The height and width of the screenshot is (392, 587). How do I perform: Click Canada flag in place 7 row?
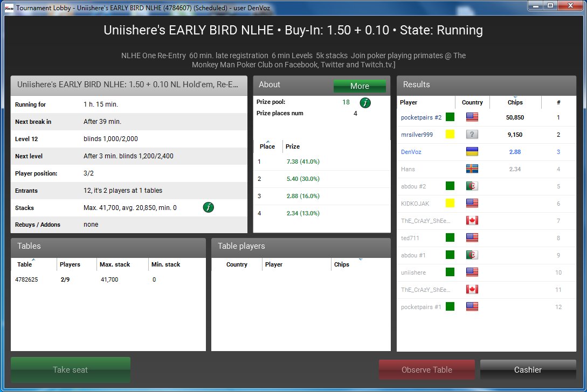click(472, 220)
